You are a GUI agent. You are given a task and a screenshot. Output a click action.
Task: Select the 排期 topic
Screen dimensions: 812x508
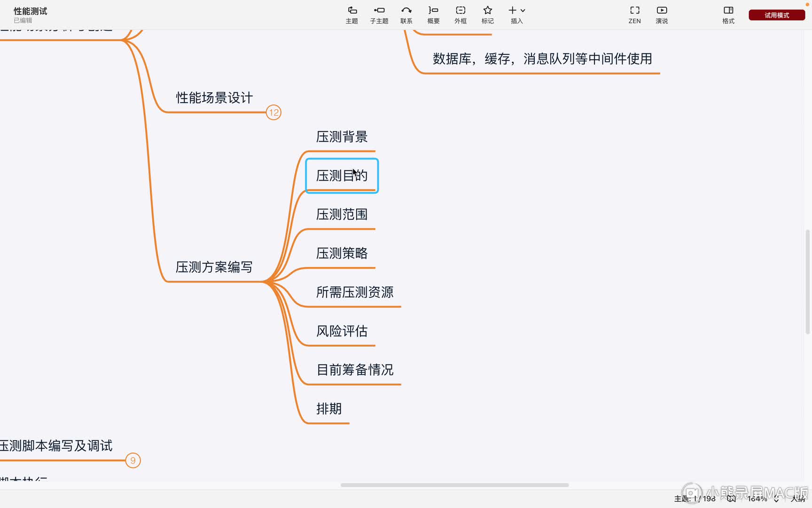pyautogui.click(x=329, y=409)
